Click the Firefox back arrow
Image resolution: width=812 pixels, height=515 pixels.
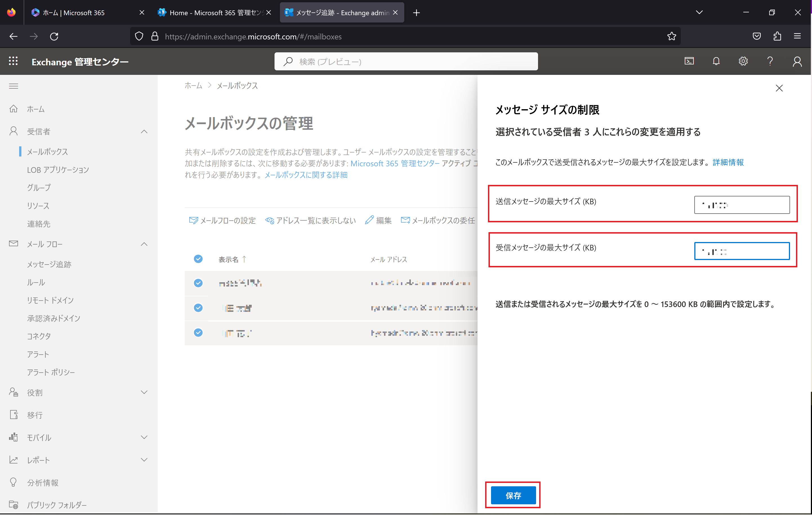(14, 36)
